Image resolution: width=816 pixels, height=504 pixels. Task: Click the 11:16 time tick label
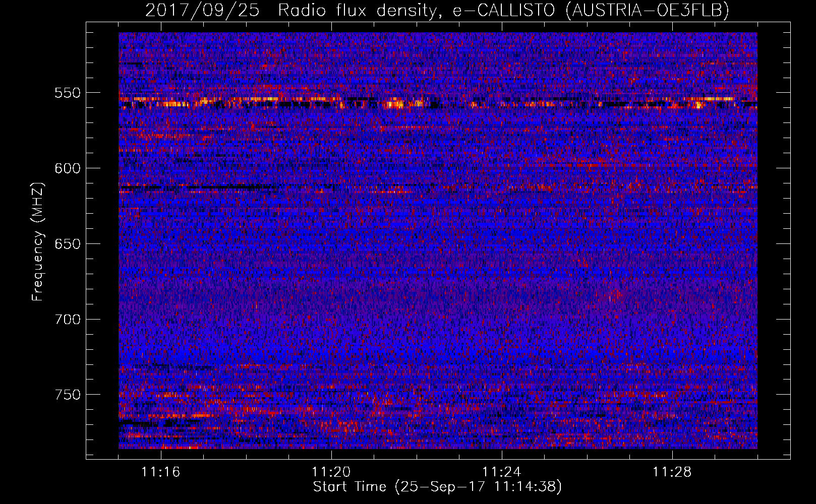pyautogui.click(x=161, y=472)
